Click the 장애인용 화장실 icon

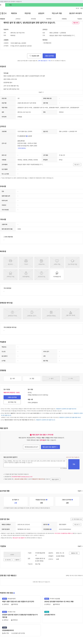[51, 314]
